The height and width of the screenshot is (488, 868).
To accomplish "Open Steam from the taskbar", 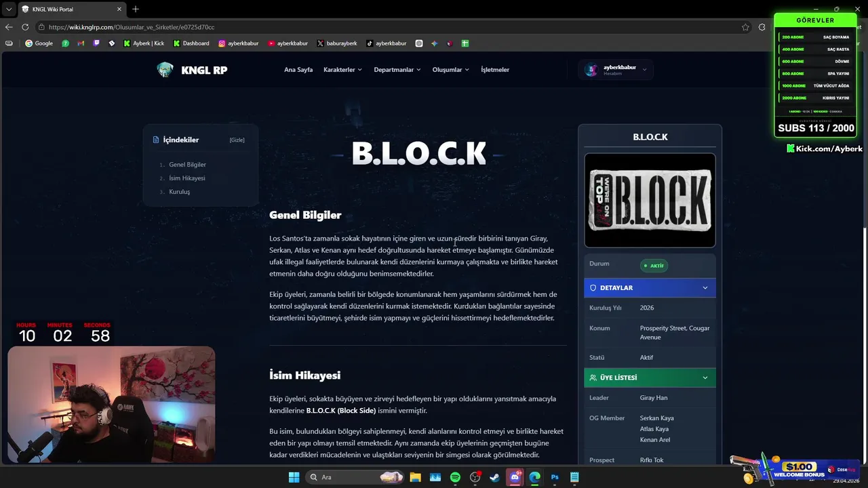I will pyautogui.click(x=494, y=477).
